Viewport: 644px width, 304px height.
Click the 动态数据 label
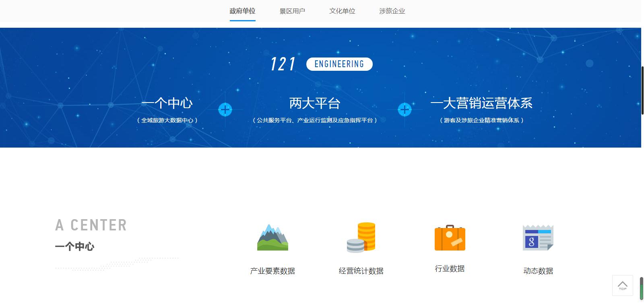click(538, 271)
